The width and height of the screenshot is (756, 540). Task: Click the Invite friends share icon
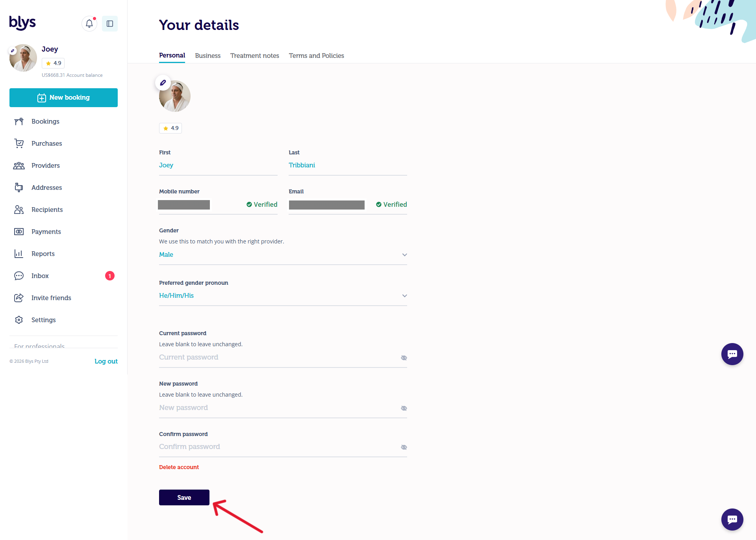pos(19,298)
